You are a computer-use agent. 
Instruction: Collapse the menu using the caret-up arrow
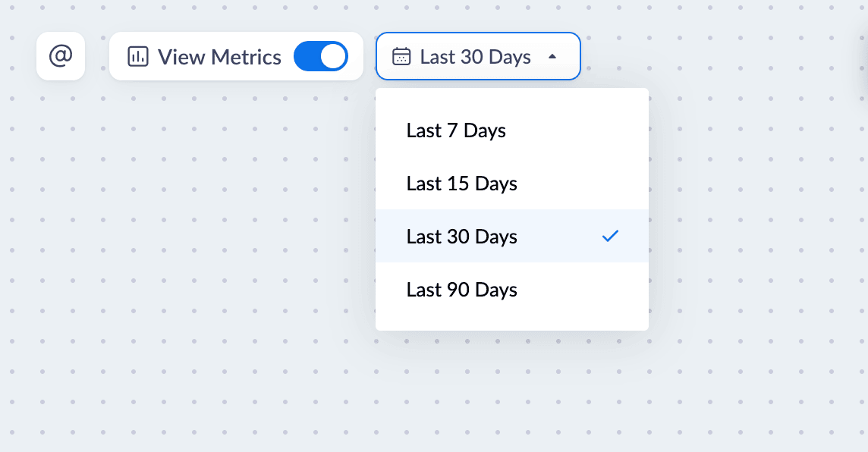(552, 56)
